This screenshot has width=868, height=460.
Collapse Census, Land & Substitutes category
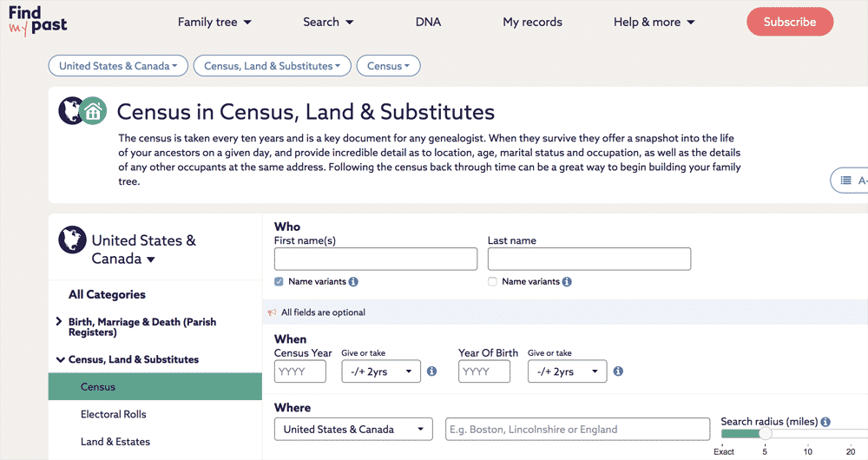click(60, 360)
